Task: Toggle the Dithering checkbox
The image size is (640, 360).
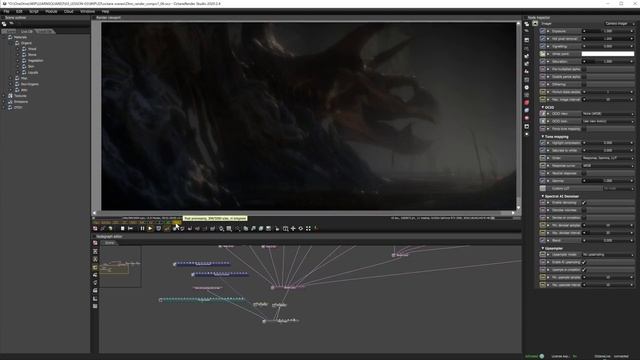Action: [x=584, y=84]
